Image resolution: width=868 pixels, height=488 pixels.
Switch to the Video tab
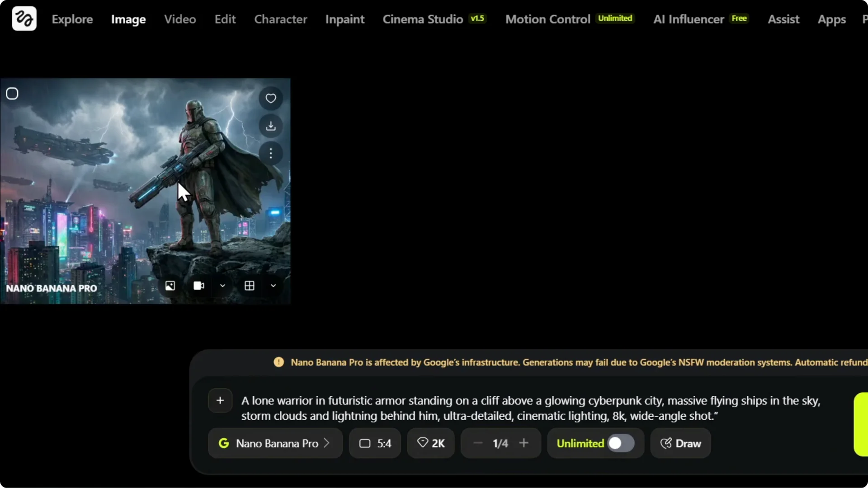click(180, 19)
